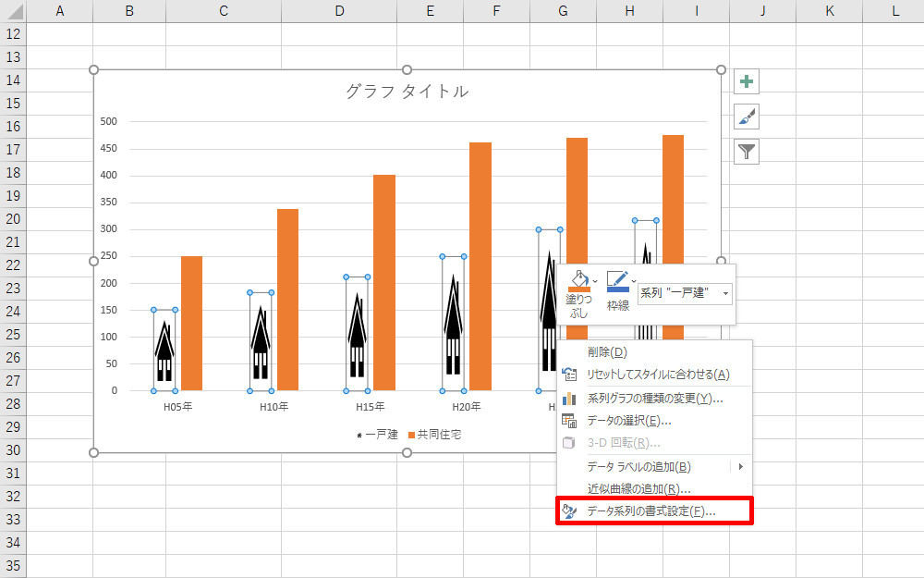
Task: Click the H10年 axis label
Action: click(274, 407)
